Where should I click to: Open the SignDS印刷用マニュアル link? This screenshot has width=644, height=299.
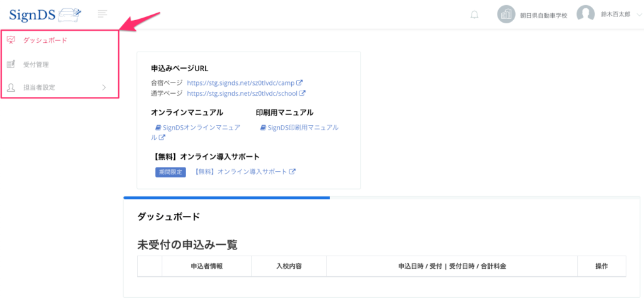tap(299, 127)
